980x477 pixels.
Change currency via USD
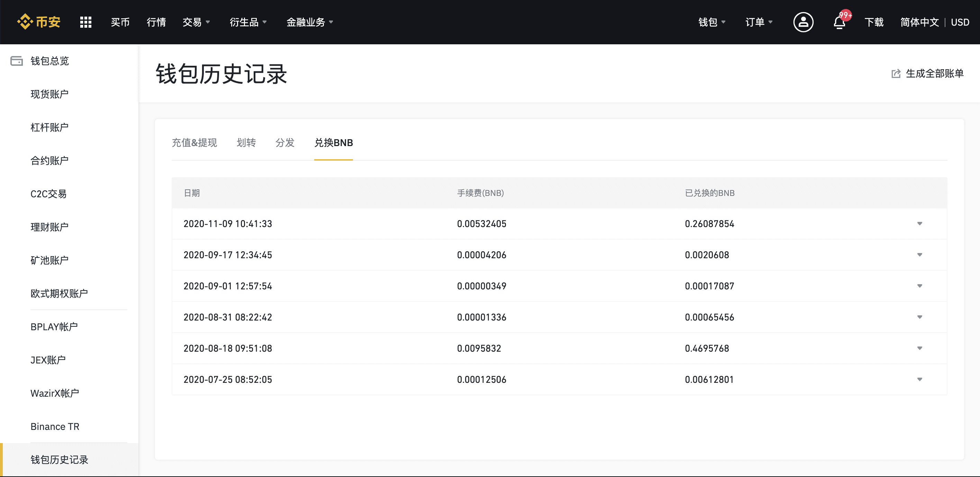tap(960, 22)
